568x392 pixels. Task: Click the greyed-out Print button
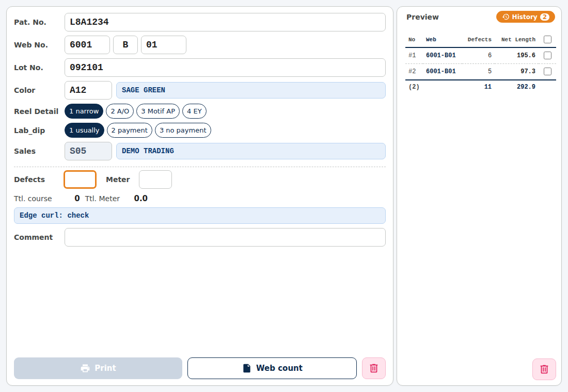tap(98, 368)
